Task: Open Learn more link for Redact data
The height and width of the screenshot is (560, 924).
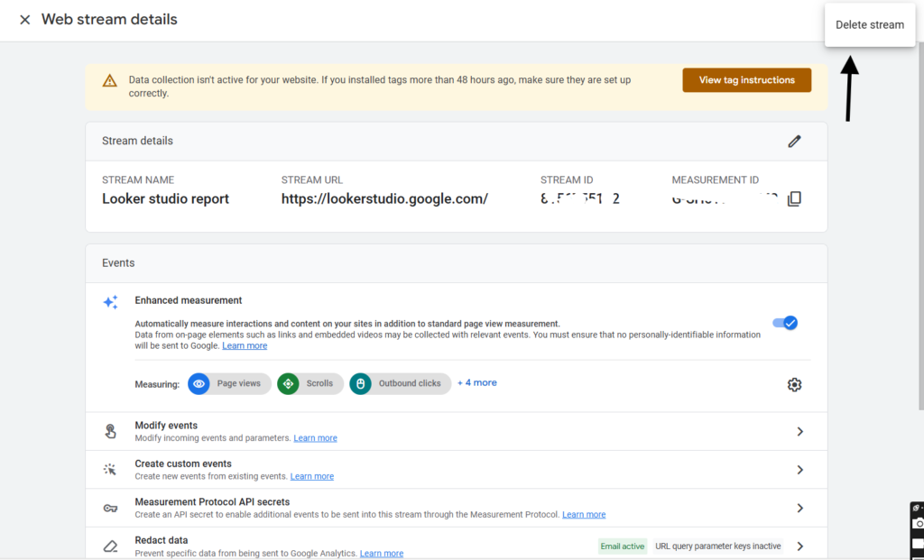Action: [382, 554]
